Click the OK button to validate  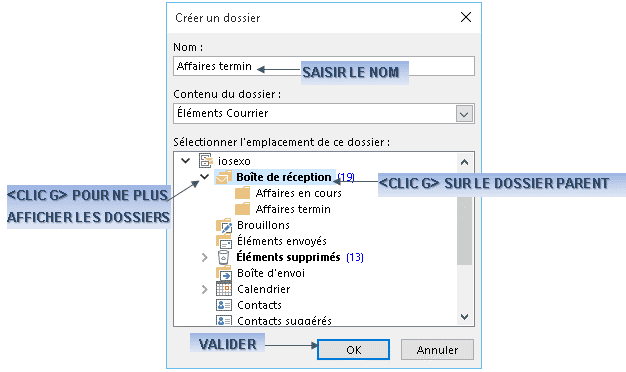(x=353, y=350)
